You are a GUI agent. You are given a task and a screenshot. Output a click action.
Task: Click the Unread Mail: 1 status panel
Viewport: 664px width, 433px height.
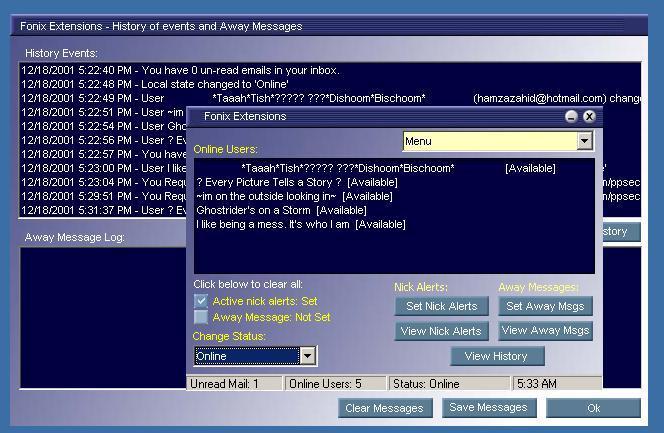pyautogui.click(x=234, y=383)
